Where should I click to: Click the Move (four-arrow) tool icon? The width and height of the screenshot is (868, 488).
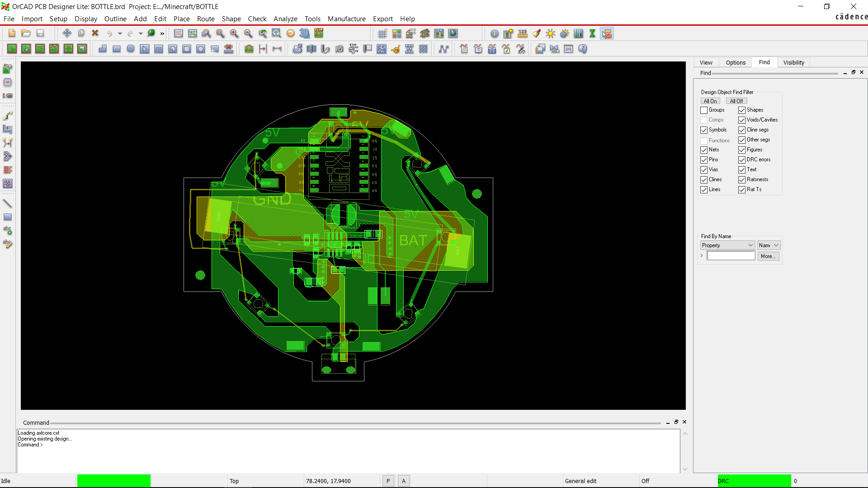pyautogui.click(x=67, y=33)
